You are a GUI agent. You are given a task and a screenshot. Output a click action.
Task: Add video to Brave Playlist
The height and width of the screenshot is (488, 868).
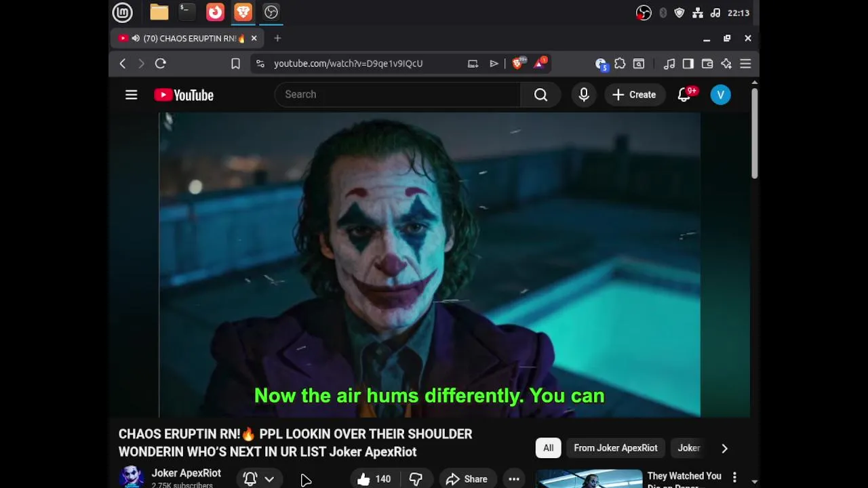coord(494,64)
